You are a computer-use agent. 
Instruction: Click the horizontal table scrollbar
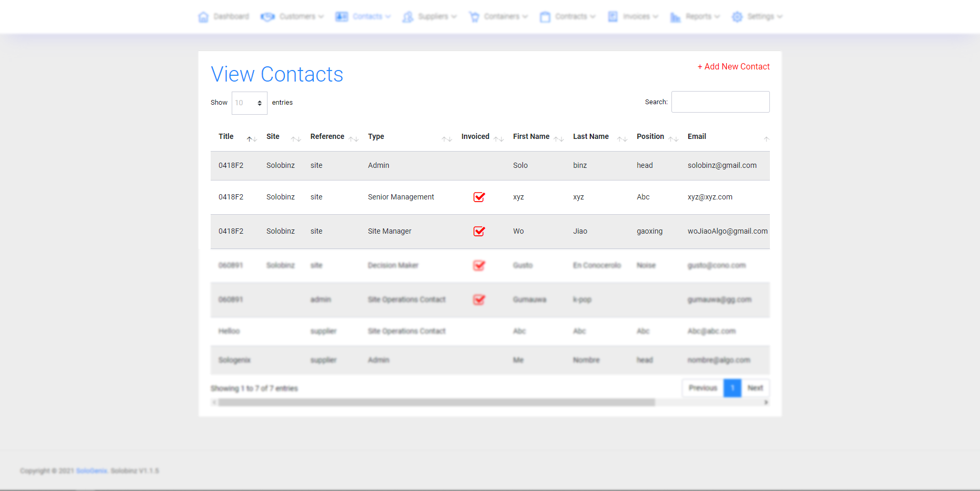tap(436, 403)
